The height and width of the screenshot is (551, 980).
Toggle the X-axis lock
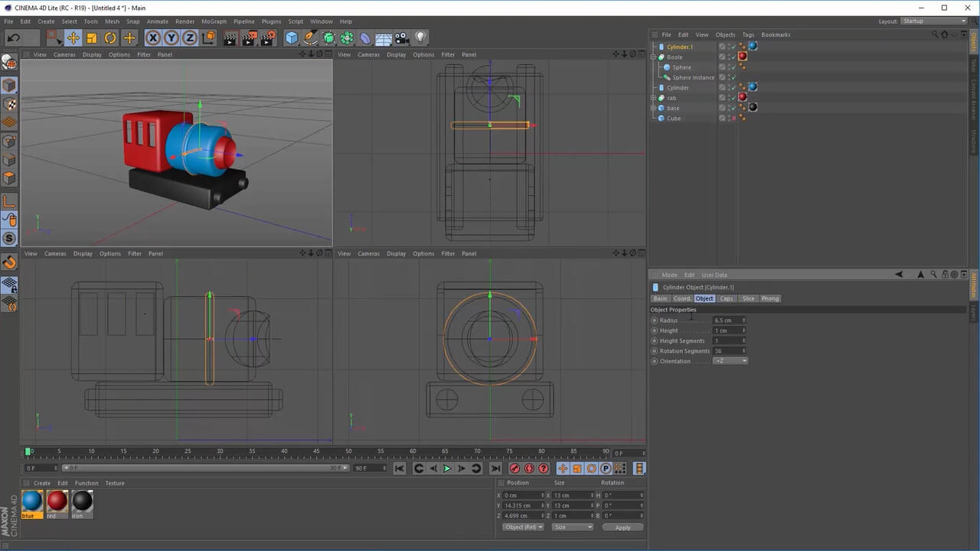pyautogui.click(x=153, y=37)
